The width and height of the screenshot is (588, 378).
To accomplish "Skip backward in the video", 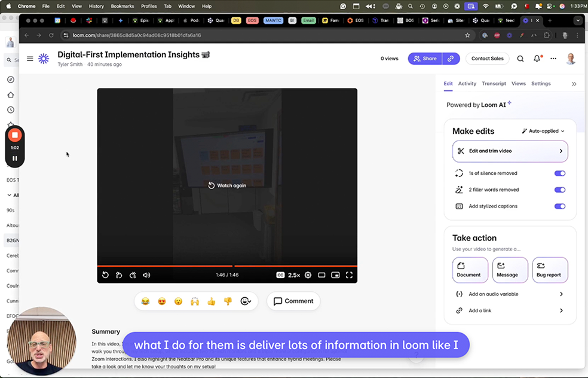I will click(x=119, y=275).
